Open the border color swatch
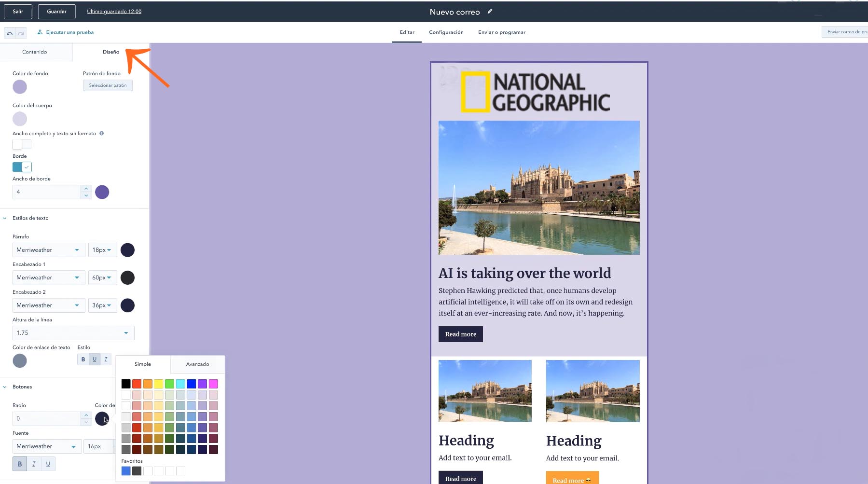Image resolution: width=868 pixels, height=484 pixels. coord(102,192)
